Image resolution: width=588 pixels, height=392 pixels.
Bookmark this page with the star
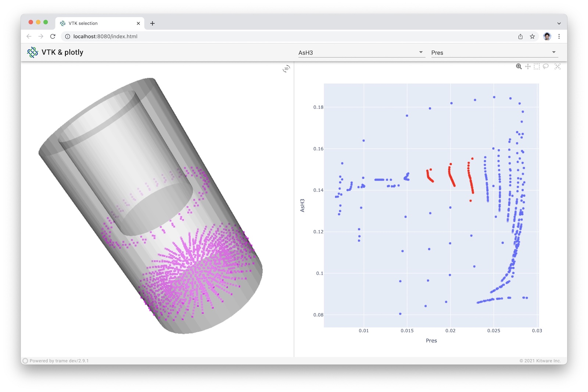pyautogui.click(x=532, y=36)
